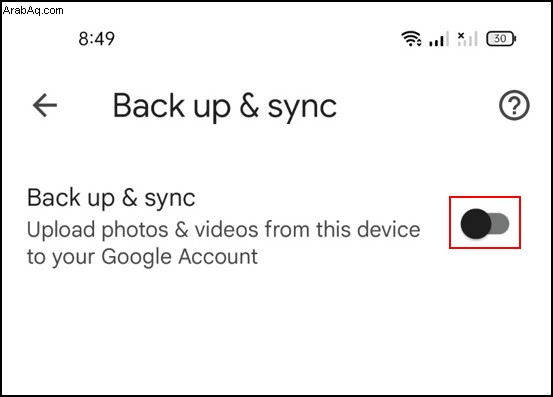This screenshot has height=397, width=553.
Task: Tap the gray track of the sync switch
Action: [501, 224]
